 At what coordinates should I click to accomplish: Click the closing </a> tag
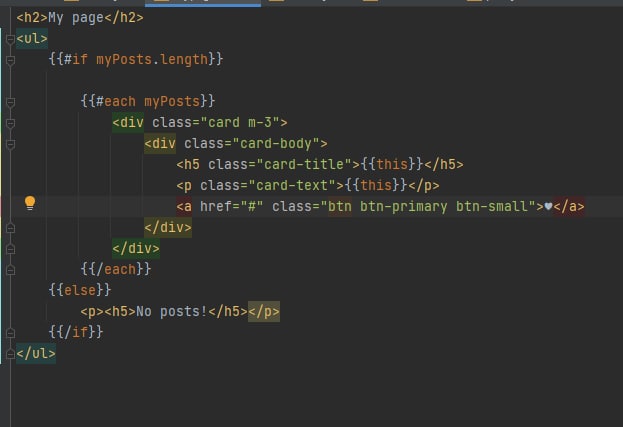(x=569, y=207)
